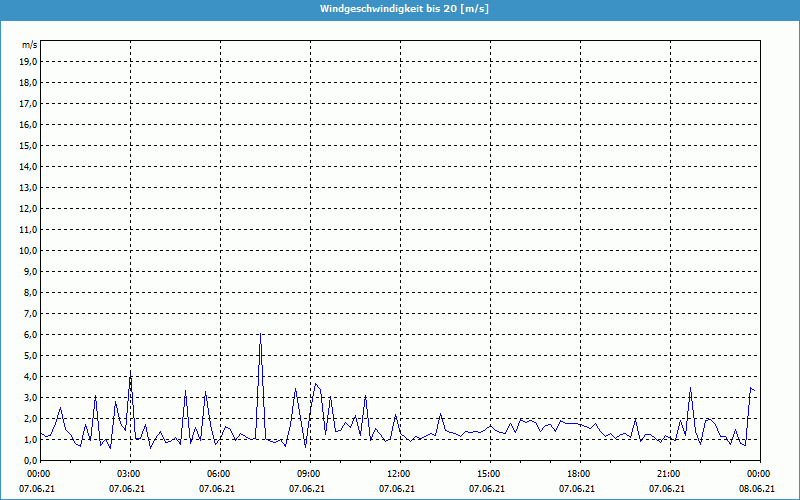Screen dimensions: 800x500
Task: Click the 4 m/s peak at 03:00
Action: coord(130,376)
